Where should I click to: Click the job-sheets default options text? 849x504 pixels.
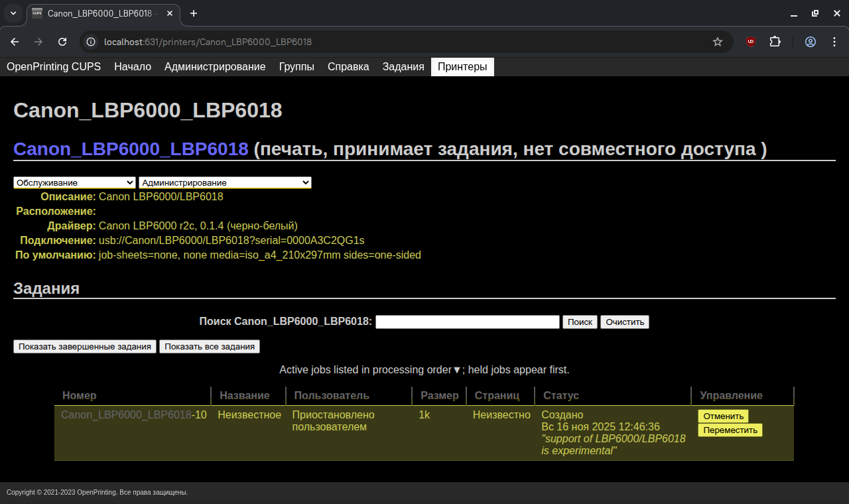pos(260,255)
